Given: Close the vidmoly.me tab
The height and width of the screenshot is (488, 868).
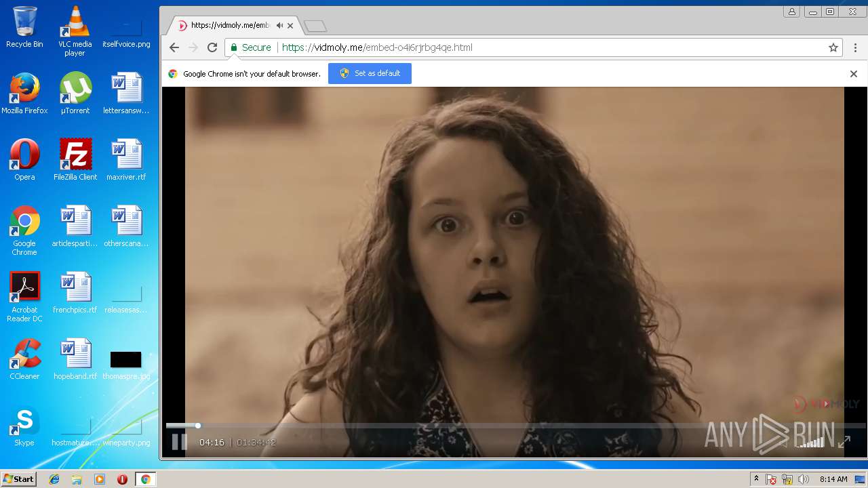Looking at the screenshot, I should (291, 26).
